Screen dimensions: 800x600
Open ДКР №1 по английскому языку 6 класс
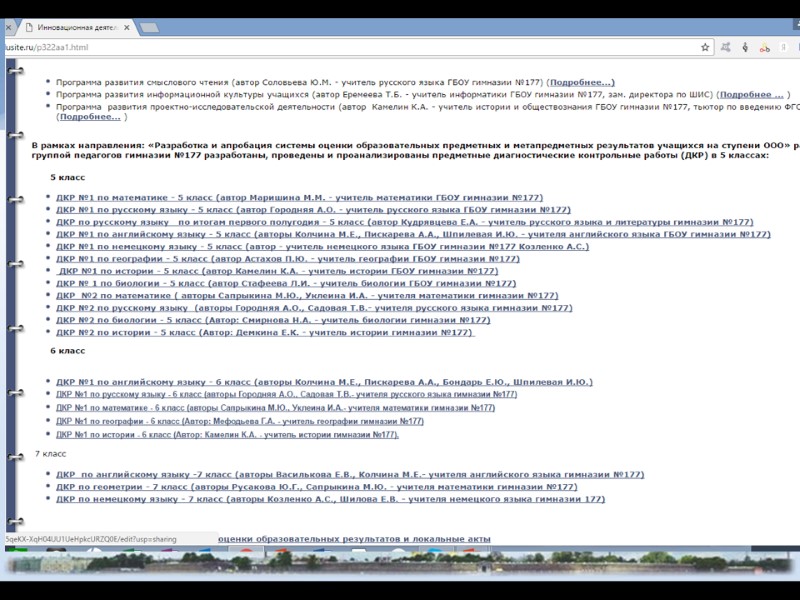click(x=324, y=382)
